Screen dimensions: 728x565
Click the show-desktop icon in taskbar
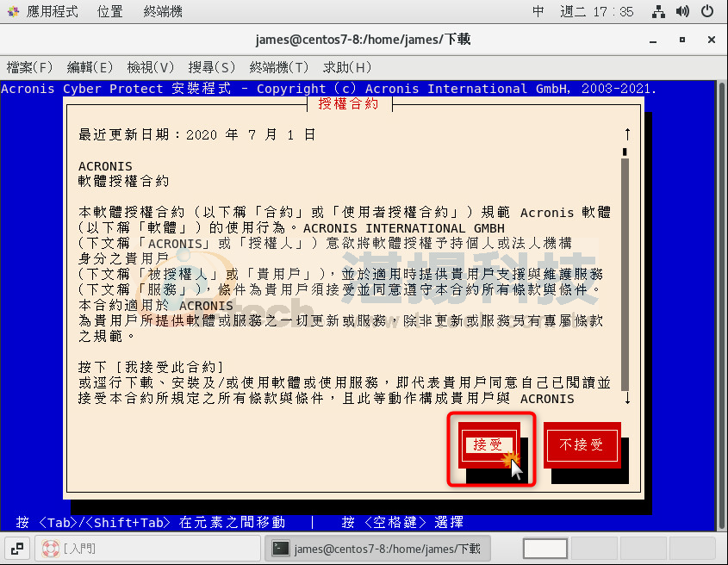[x=17, y=549]
